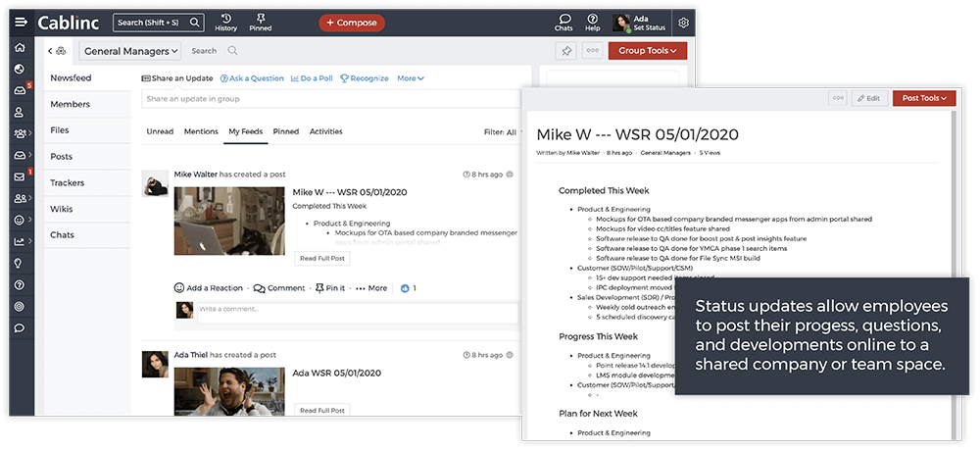980x451 pixels.
Task: Click the Edit button on the post
Action: (x=869, y=98)
